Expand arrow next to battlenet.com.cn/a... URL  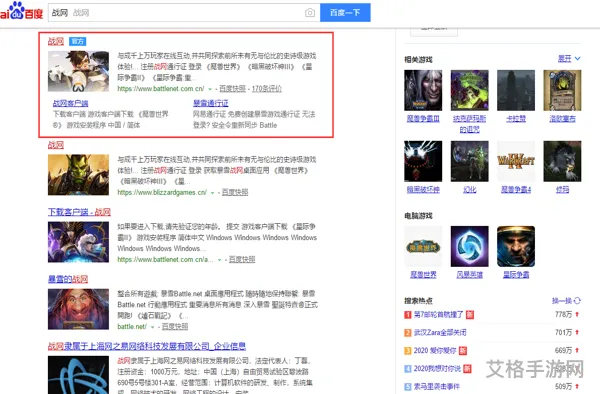point(220,260)
